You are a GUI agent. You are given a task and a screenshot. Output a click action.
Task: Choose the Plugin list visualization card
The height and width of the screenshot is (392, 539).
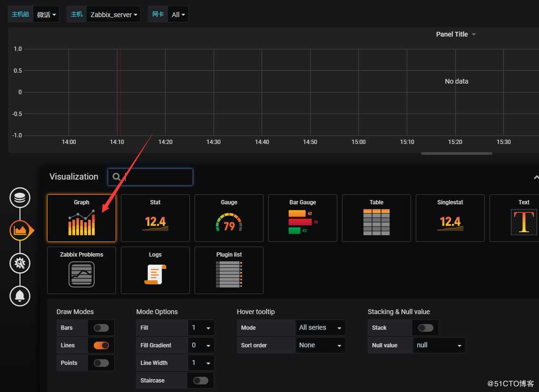229,270
